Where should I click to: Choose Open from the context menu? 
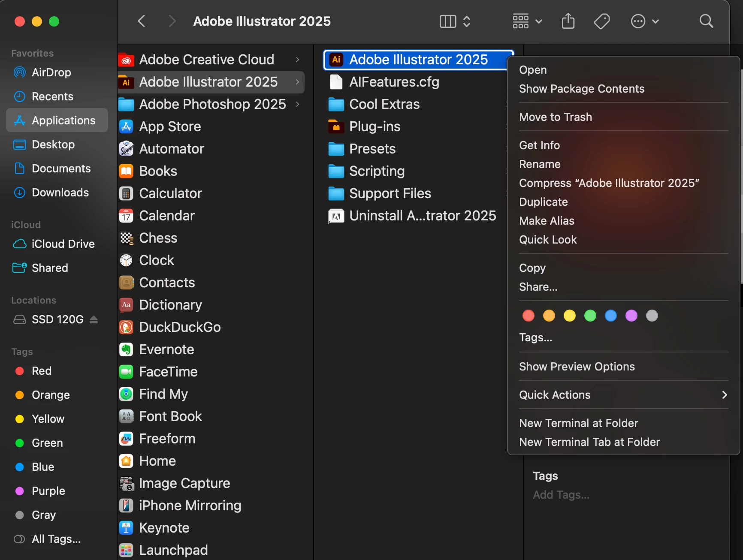click(623, 70)
